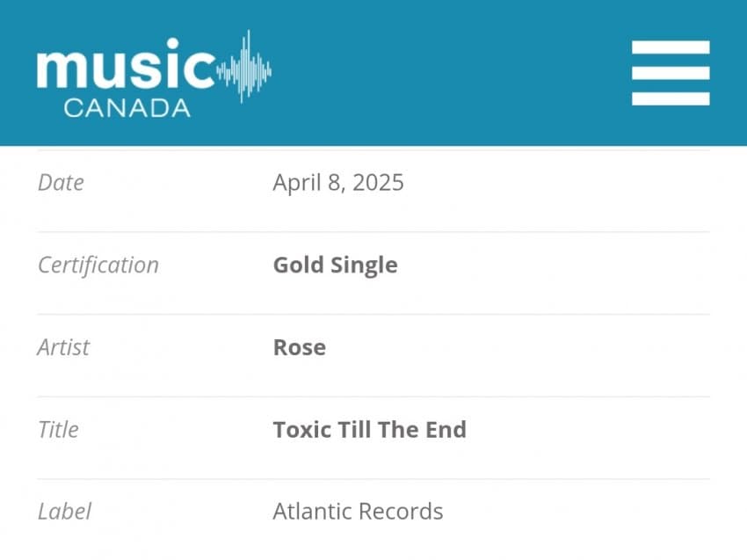Click the Gold Single certification value
The width and height of the screenshot is (747, 560).
point(335,265)
